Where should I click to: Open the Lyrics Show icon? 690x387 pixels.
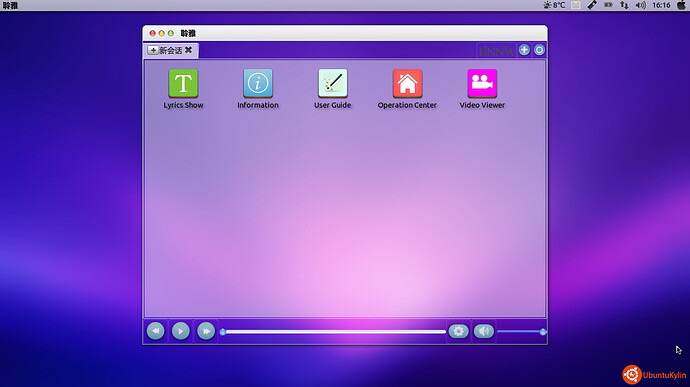click(x=183, y=83)
